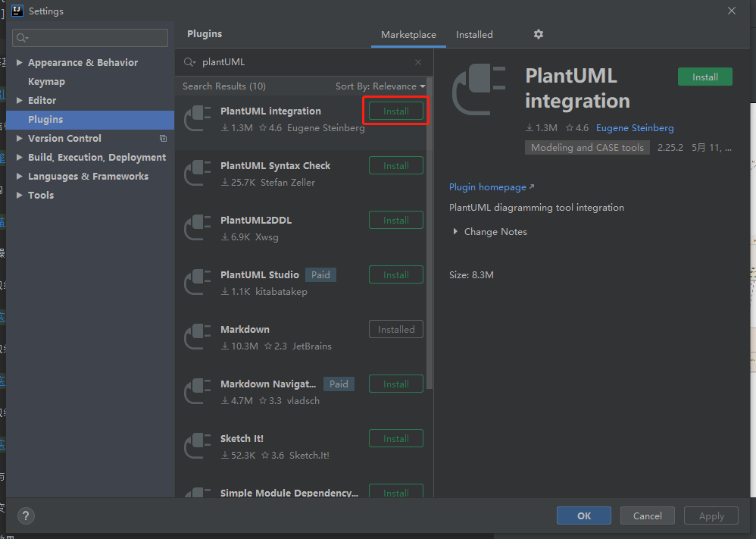756x539 pixels.
Task: Install PlantUML integration from the details pane
Action: 704,77
